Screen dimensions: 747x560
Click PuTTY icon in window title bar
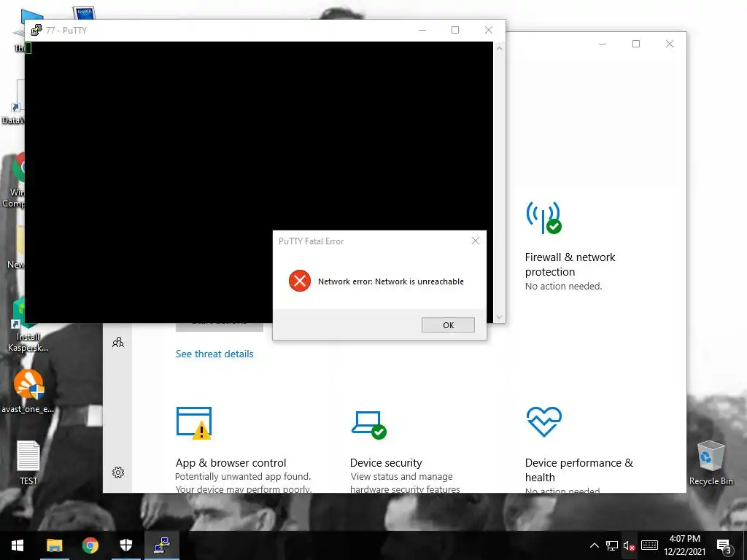click(36, 30)
